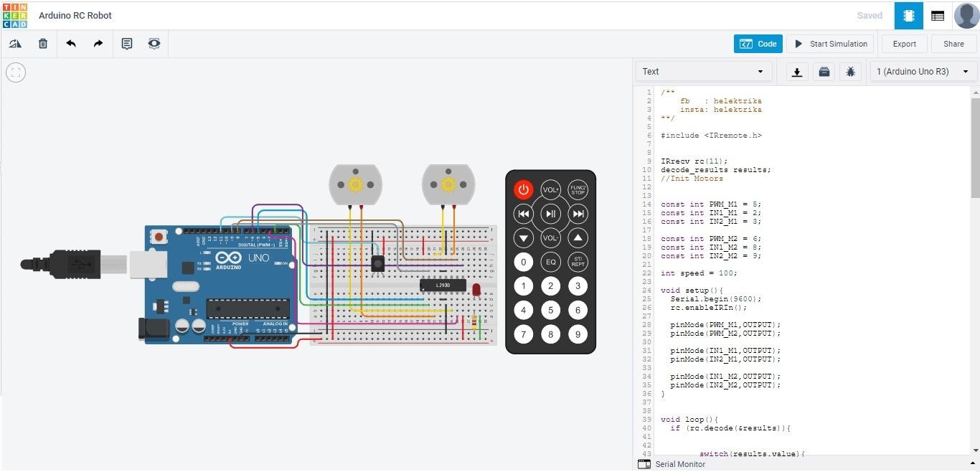Click rewind button on the remote
980x472 pixels.
(x=524, y=214)
